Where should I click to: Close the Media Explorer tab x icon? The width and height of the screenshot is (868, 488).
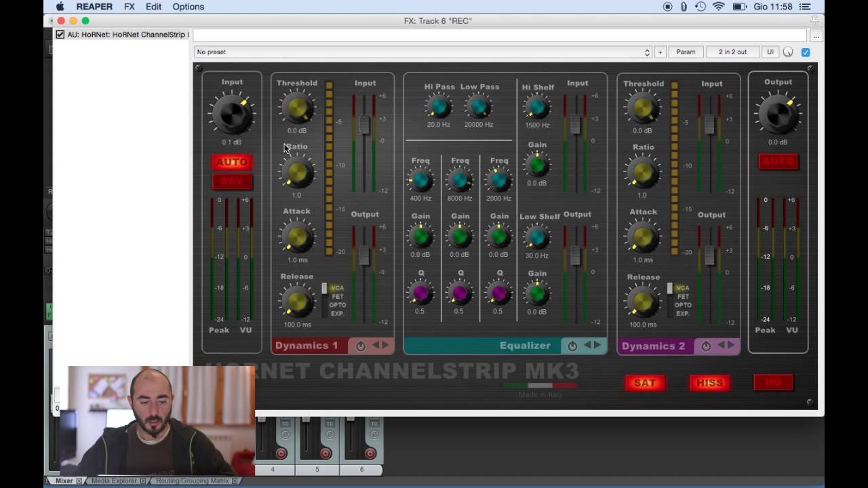142,481
